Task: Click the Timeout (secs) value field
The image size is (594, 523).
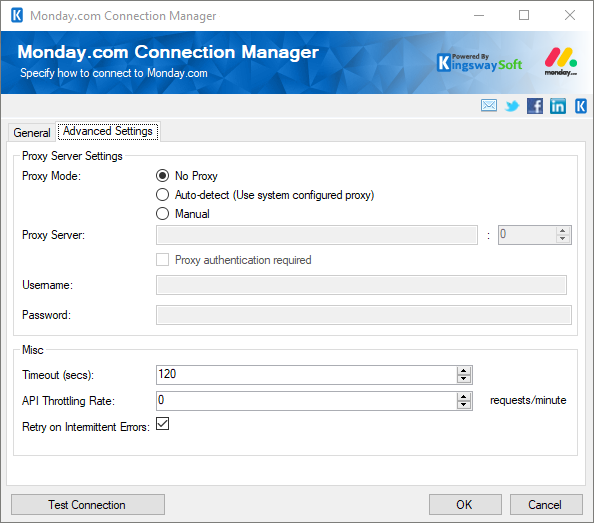Action: coord(306,375)
